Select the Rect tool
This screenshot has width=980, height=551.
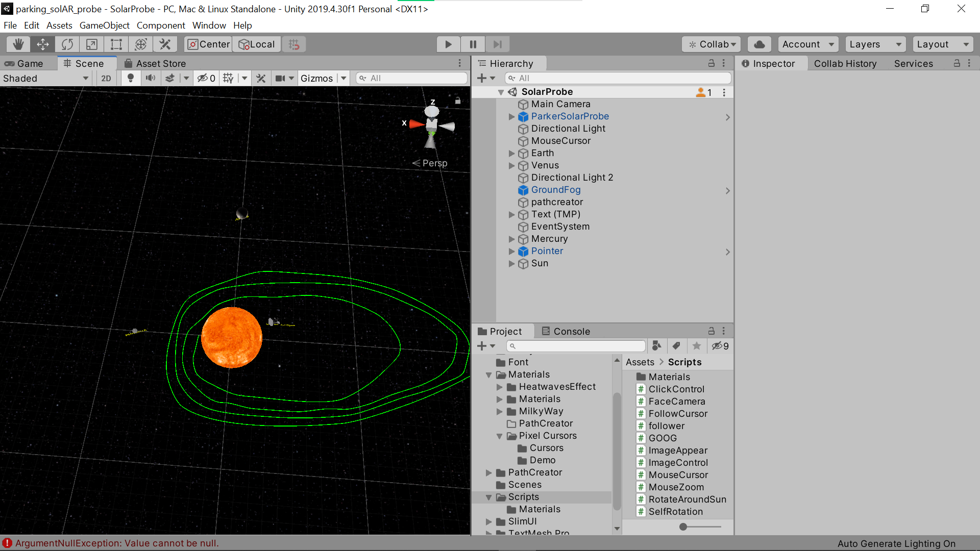tap(116, 44)
